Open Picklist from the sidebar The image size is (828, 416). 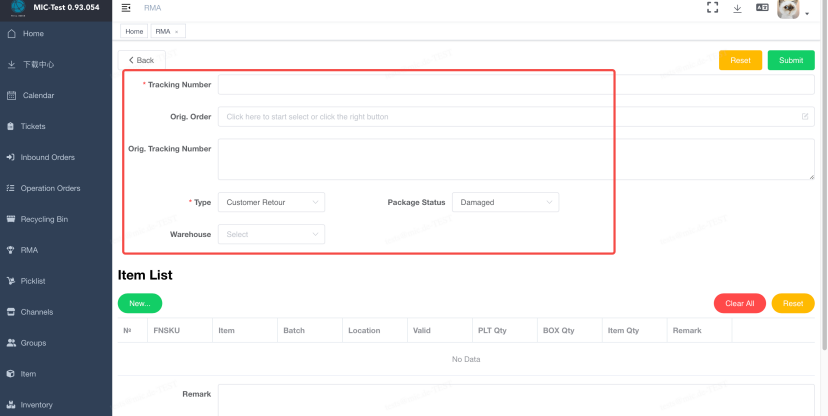coord(33,281)
